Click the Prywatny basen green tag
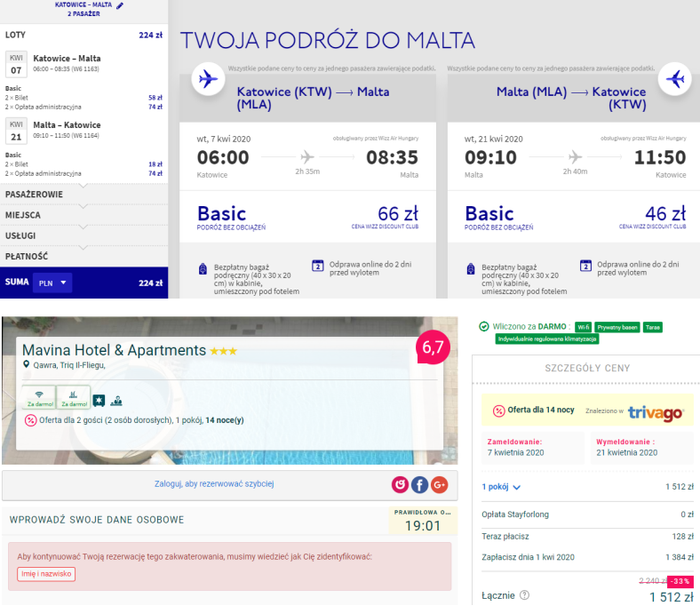The height and width of the screenshot is (606, 700). [x=617, y=327]
